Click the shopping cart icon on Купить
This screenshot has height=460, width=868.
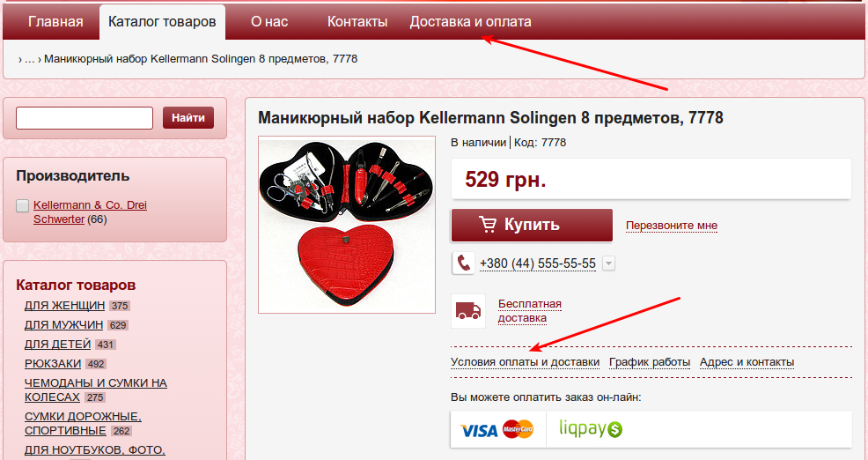(488, 225)
